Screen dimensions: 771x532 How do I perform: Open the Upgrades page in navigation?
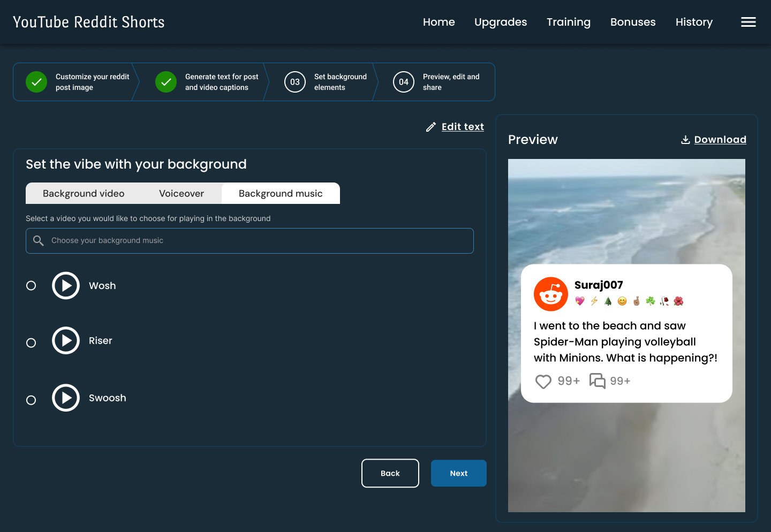pyautogui.click(x=501, y=22)
